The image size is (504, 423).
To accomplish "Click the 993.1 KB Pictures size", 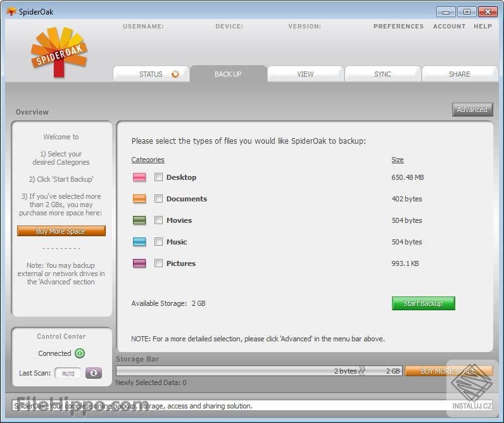I will pyautogui.click(x=405, y=263).
